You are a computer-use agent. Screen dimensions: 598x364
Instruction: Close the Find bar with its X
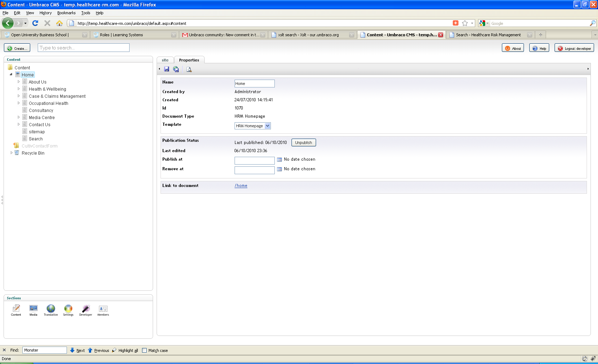[4, 350]
